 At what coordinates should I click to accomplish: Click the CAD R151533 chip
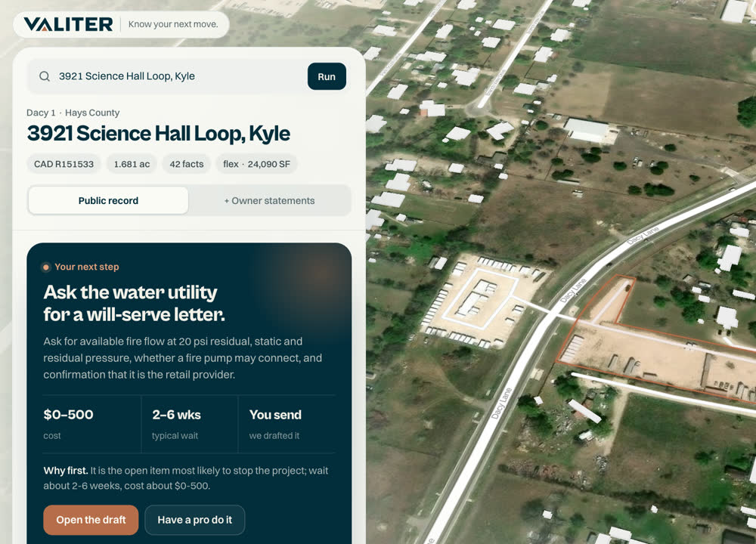pyautogui.click(x=64, y=164)
